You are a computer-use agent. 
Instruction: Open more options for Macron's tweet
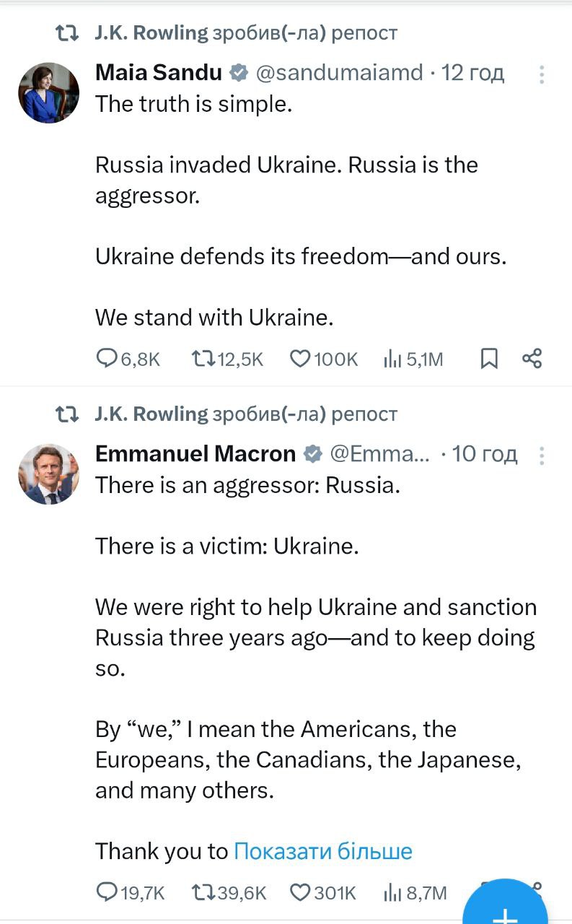(542, 455)
